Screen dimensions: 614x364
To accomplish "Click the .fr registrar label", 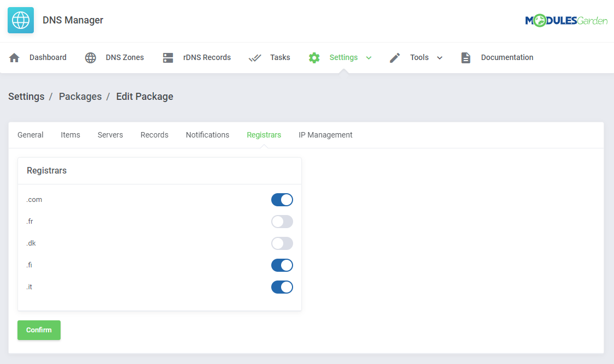I will (x=30, y=222).
